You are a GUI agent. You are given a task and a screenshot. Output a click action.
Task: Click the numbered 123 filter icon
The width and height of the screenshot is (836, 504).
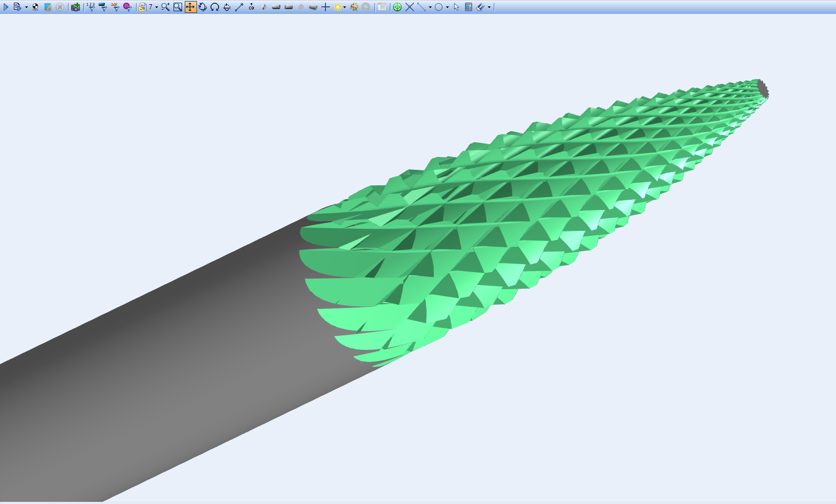click(x=91, y=7)
